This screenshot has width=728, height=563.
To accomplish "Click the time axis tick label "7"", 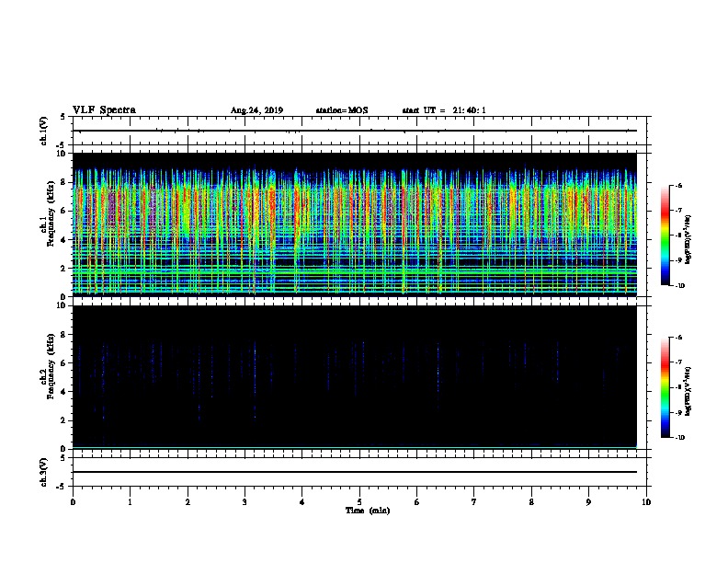I will click(474, 502).
